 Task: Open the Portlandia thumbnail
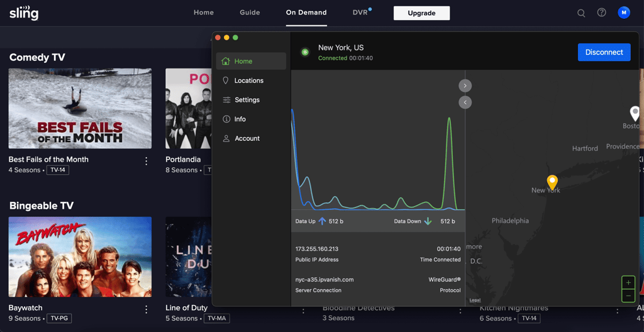pyautogui.click(x=189, y=109)
